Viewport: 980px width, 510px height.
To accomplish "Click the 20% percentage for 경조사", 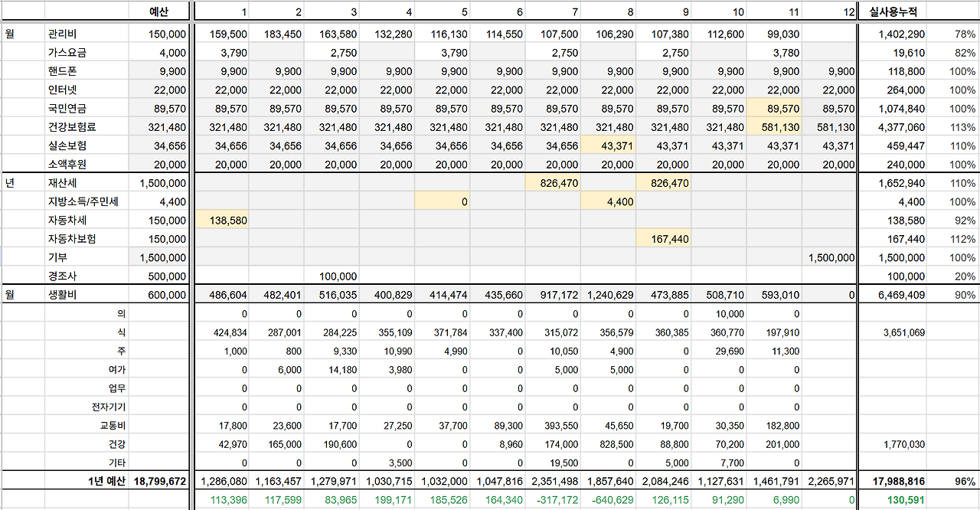I will [966, 276].
